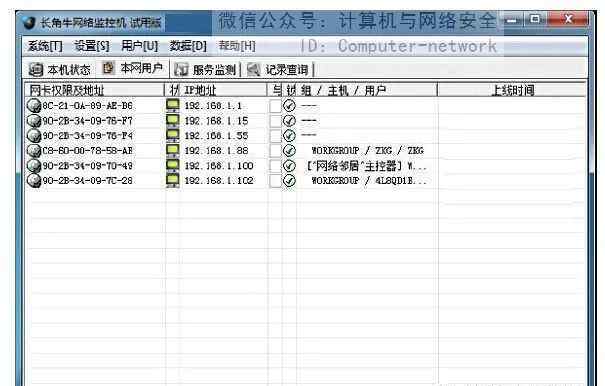Screen dimensions: 605x386
Task: Tick the checkbox for 192.168.1.102 row
Action: (275, 181)
